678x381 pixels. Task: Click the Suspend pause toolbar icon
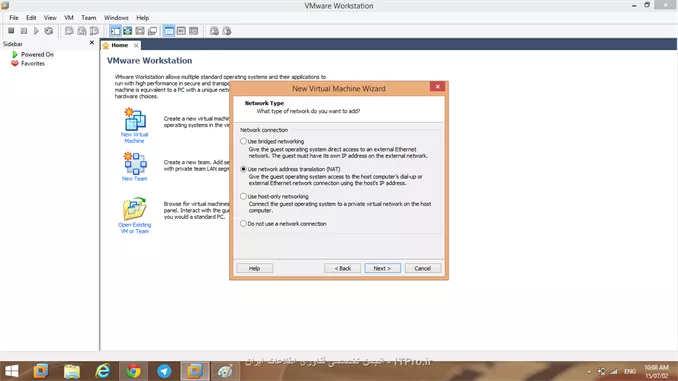pos(24,31)
